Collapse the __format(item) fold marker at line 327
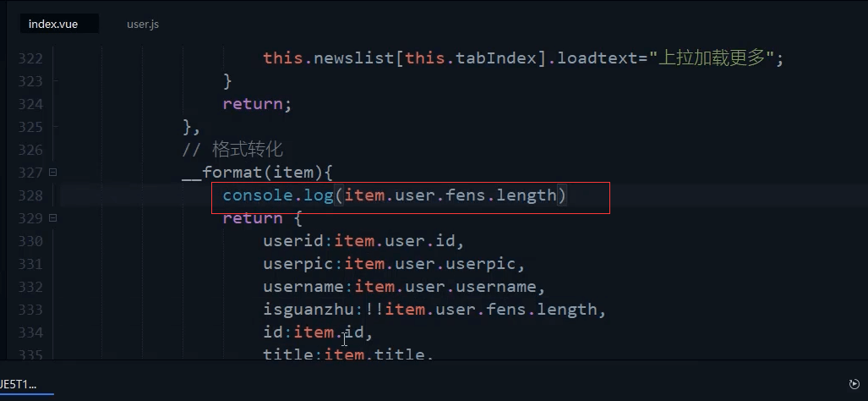This screenshot has height=401, width=868. (52, 173)
